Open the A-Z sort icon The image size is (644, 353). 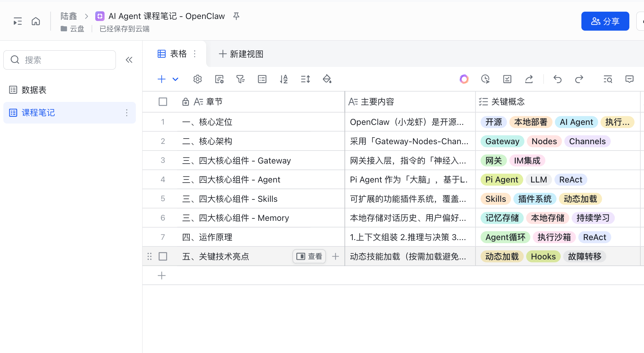pos(284,79)
